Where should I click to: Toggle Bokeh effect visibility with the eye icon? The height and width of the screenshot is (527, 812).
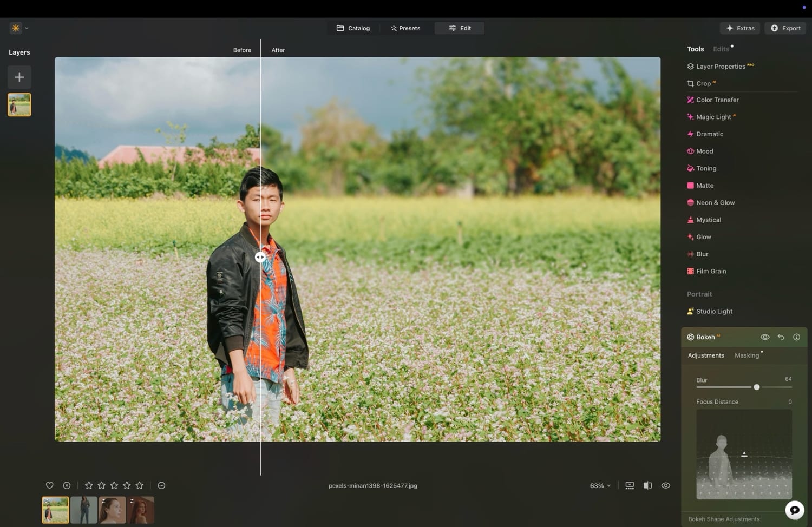(765, 337)
